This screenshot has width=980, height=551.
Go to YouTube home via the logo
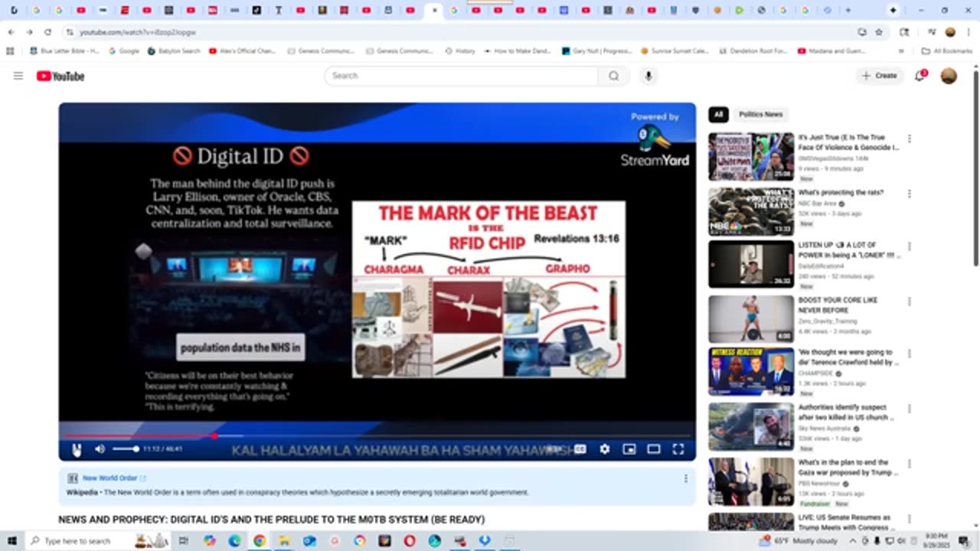click(x=60, y=76)
